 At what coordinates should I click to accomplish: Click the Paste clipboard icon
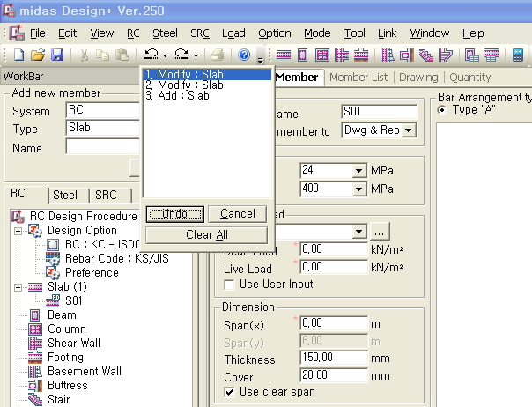122,55
